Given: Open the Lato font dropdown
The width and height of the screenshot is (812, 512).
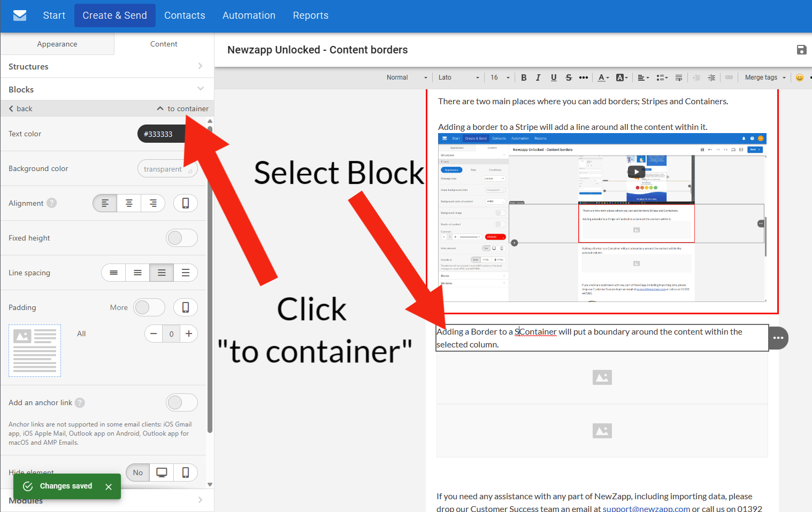Looking at the screenshot, I should (458, 77).
